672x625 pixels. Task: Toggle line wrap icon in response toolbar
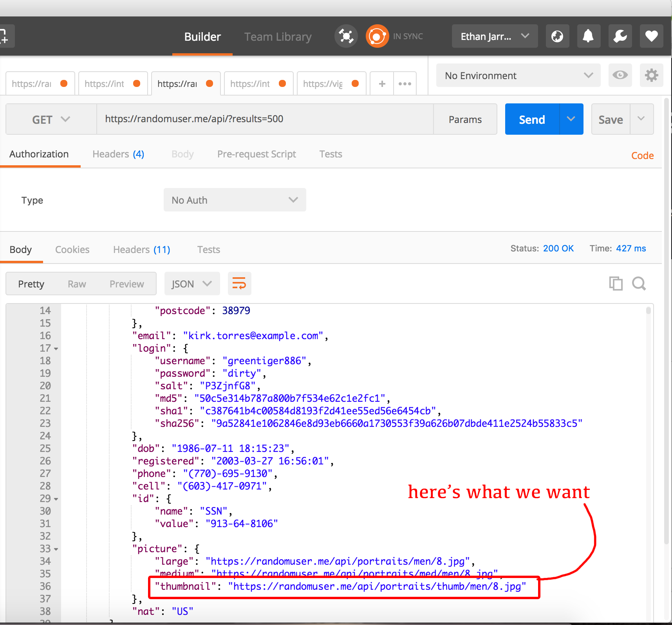[239, 284]
